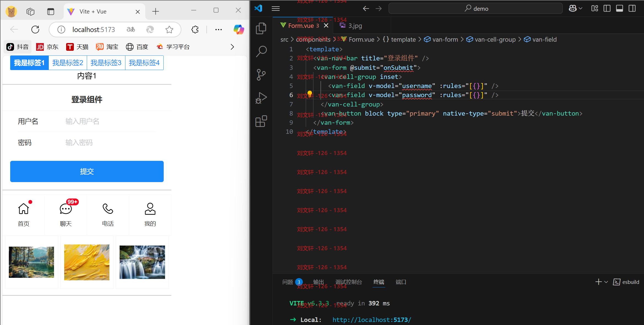Click the van-form breadcrumb segment
Screen dimensions: 644x325
[441, 39]
